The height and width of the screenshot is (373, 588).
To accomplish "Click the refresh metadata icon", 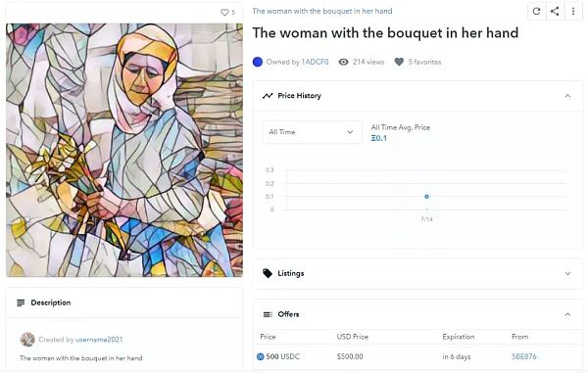I will coord(536,11).
